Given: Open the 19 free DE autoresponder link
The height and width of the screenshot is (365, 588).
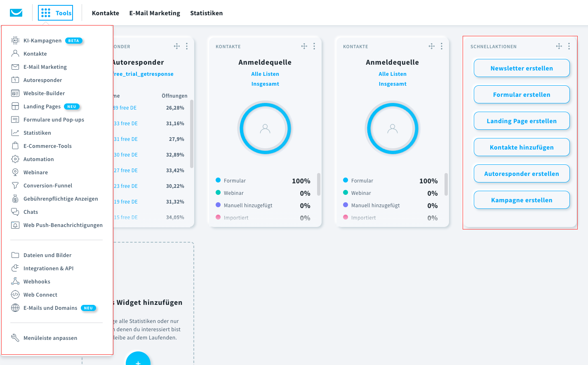Looking at the screenshot, I should point(126,202).
